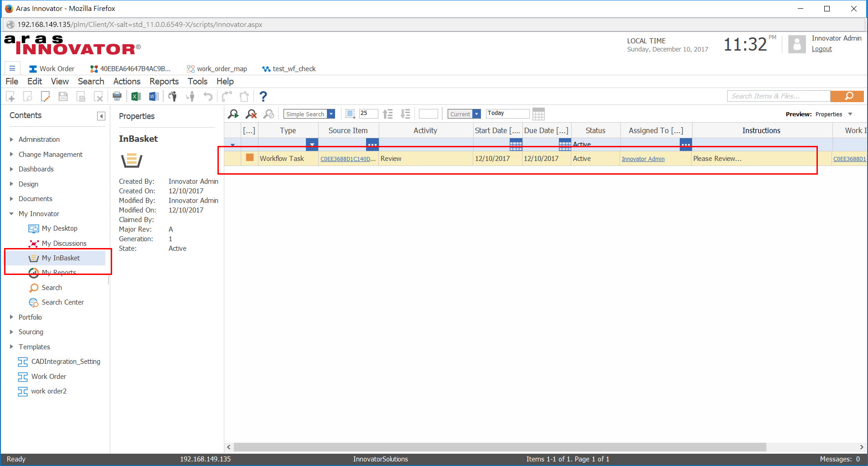Open Start Date filter calendar button
The height and width of the screenshot is (466, 868).
tap(516, 145)
